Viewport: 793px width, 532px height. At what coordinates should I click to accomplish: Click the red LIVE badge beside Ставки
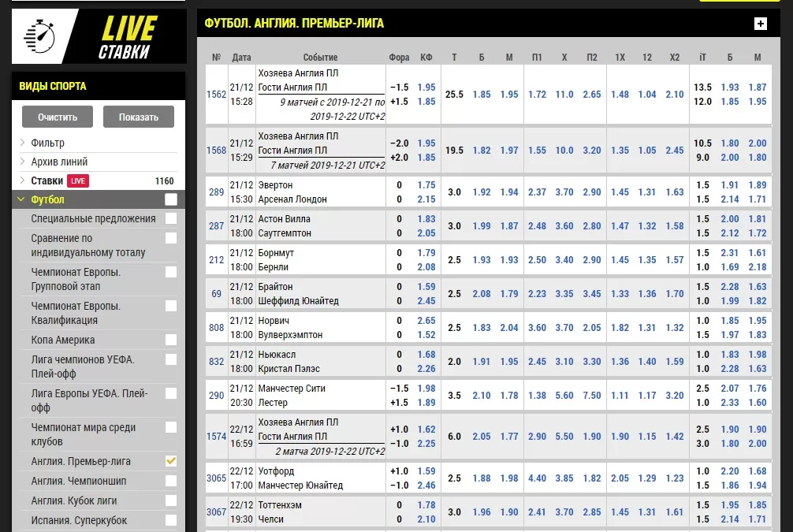tap(78, 181)
